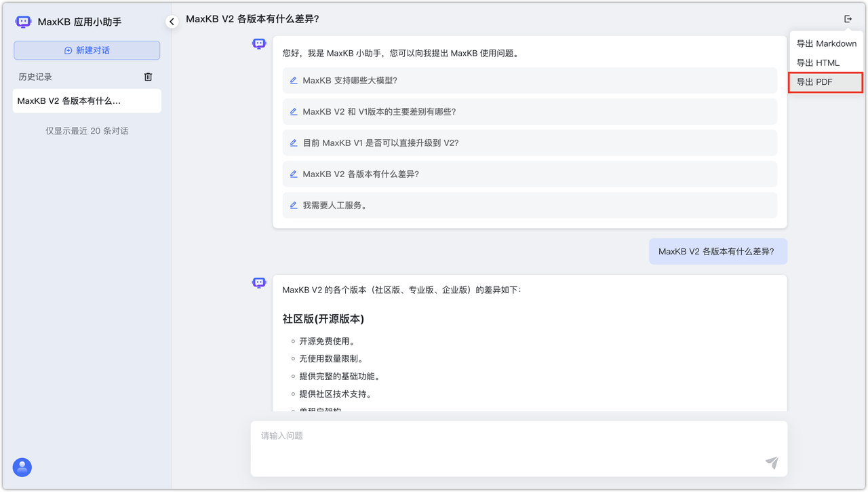
Task: Collapse the sidebar with the arrow button
Action: click(x=172, y=22)
